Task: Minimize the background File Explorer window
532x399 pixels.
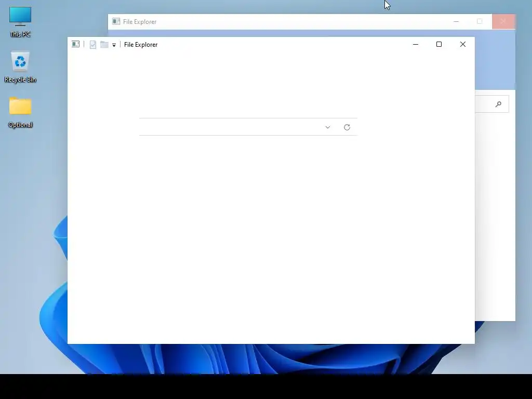Action: point(456,21)
